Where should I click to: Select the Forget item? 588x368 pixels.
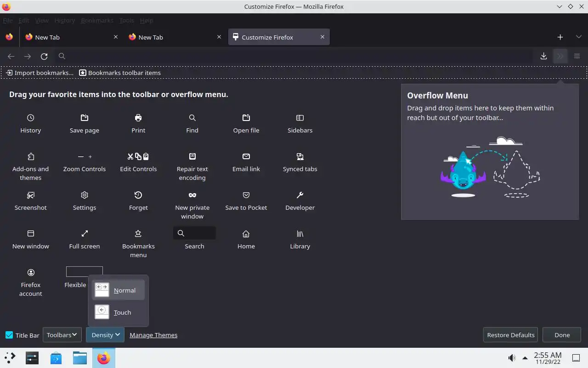coord(138,201)
